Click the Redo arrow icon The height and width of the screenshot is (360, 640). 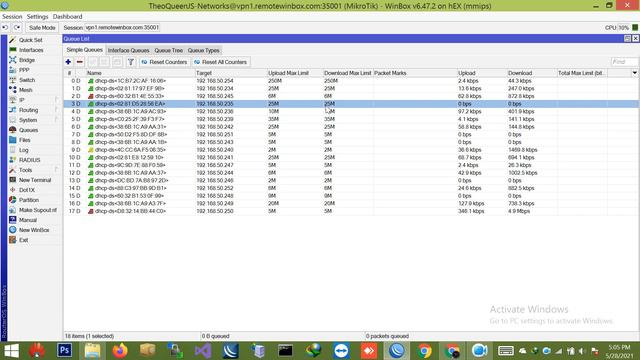click(17, 27)
